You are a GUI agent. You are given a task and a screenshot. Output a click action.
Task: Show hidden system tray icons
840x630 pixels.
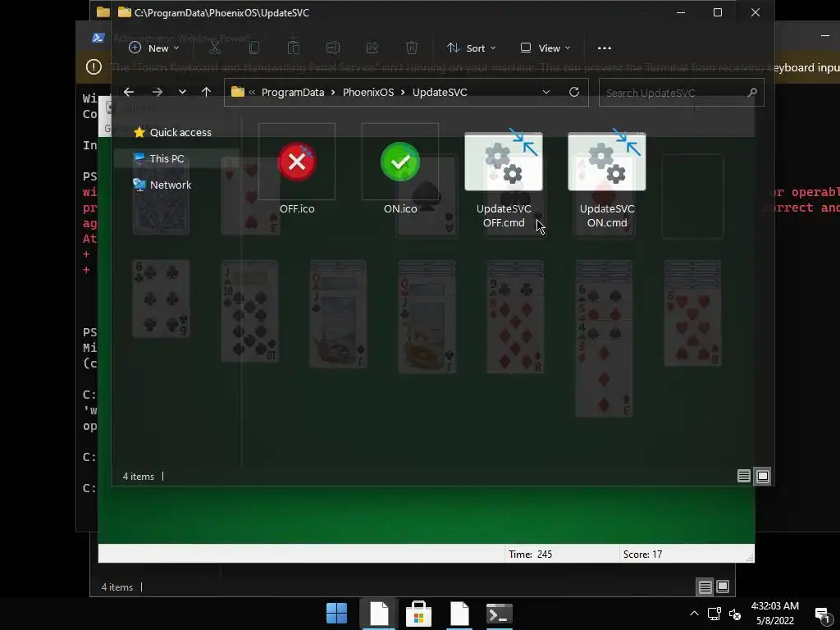pos(694,614)
